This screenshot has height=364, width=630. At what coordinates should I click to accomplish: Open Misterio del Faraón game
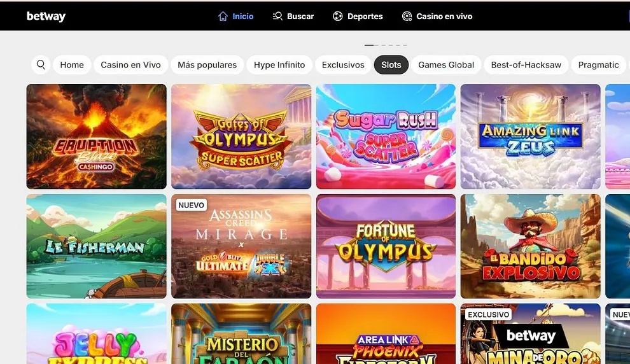241,334
